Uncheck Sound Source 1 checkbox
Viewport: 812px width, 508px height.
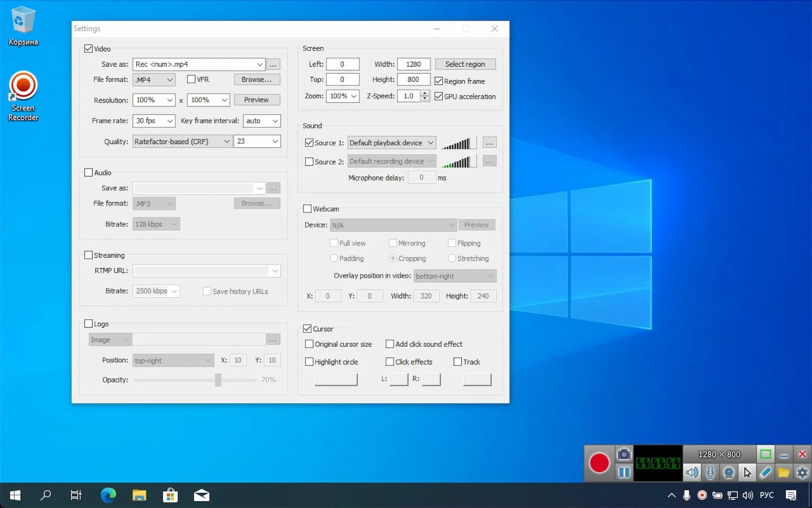(309, 143)
